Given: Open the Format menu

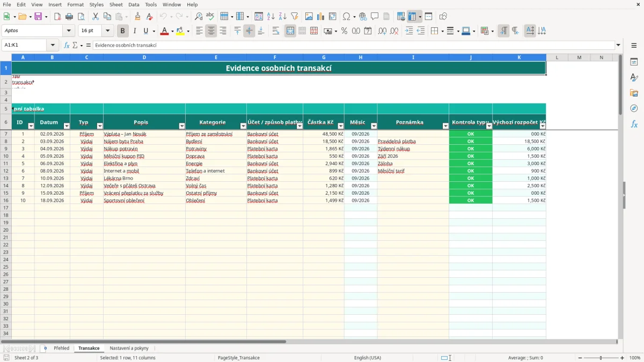Looking at the screenshot, I should [x=75, y=4].
